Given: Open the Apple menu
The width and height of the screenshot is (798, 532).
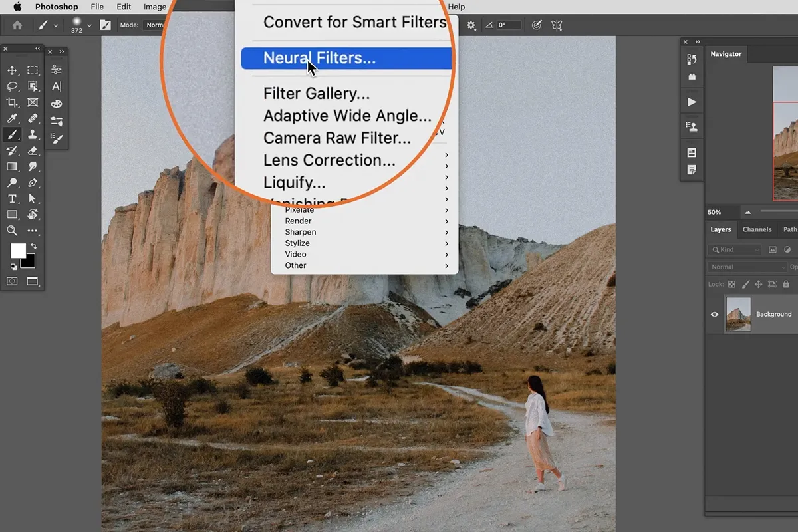Looking at the screenshot, I should [x=17, y=7].
